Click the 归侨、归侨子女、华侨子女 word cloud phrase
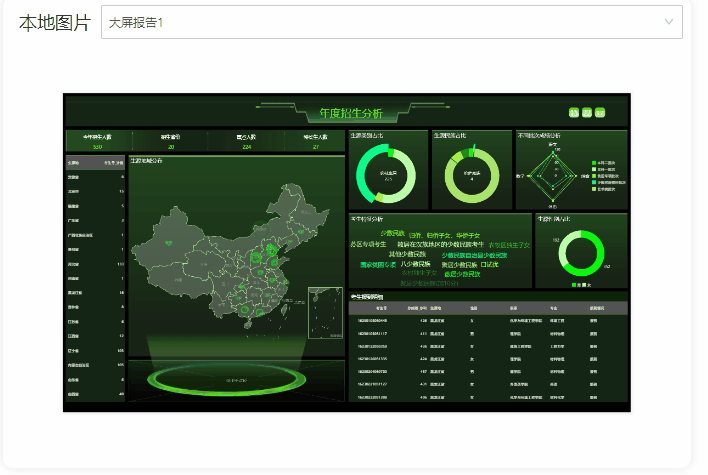This screenshot has width=708, height=475. (x=444, y=235)
